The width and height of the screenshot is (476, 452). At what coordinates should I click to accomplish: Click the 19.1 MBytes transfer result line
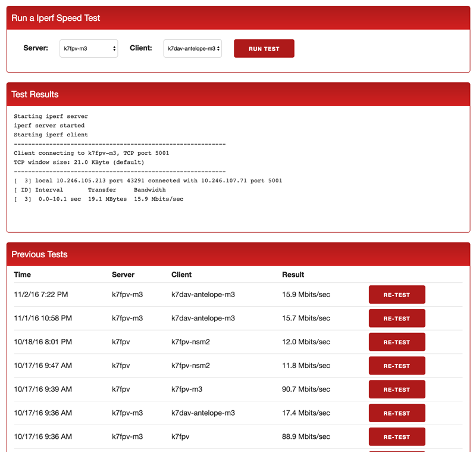coord(99,199)
